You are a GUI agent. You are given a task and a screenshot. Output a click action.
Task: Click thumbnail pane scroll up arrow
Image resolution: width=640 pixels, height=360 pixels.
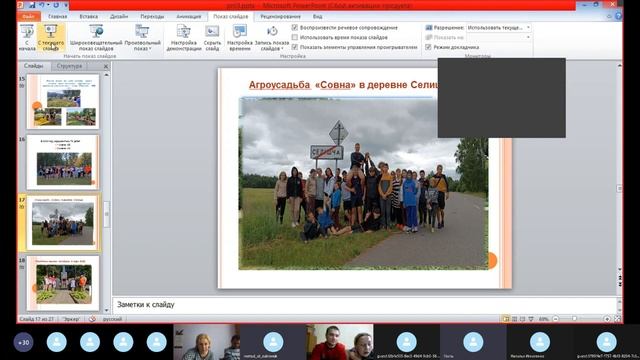(107, 75)
